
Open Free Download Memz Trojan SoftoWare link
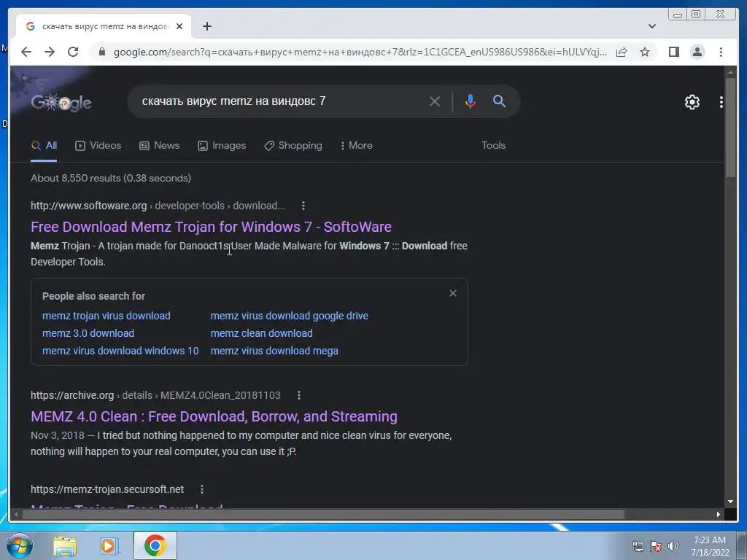(211, 227)
